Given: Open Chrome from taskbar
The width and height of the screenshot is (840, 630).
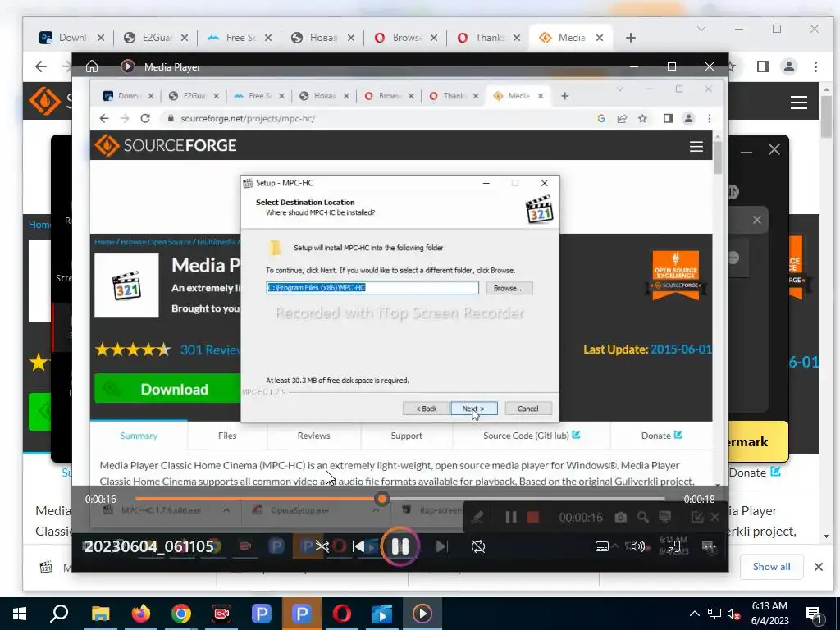Looking at the screenshot, I should click(x=180, y=614).
